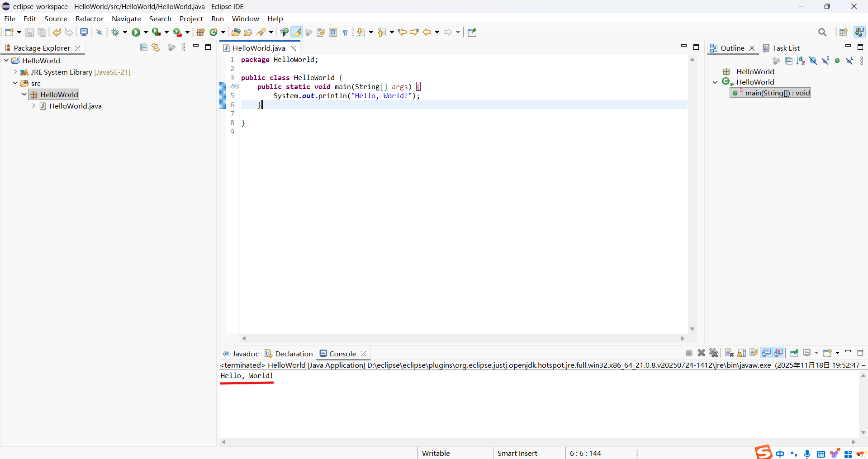Viewport: 868px width, 459px height.
Task: Click the Clear Console icon
Action: [729, 353]
